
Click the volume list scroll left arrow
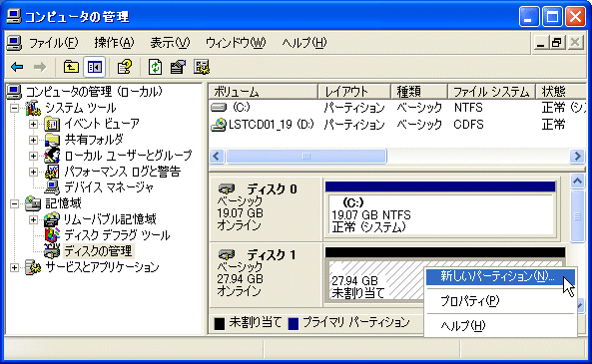[217, 156]
